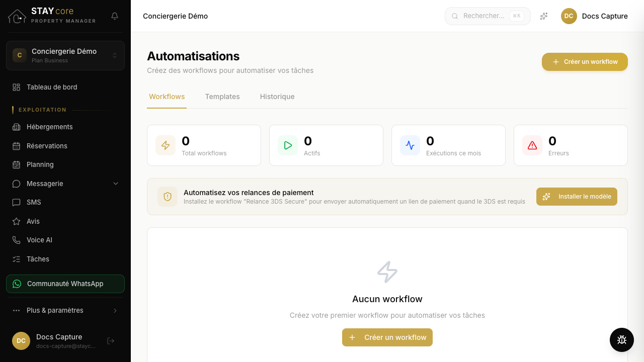This screenshot has width=644, height=362.
Task: Click the play icon in Actifs card
Action: click(x=288, y=145)
